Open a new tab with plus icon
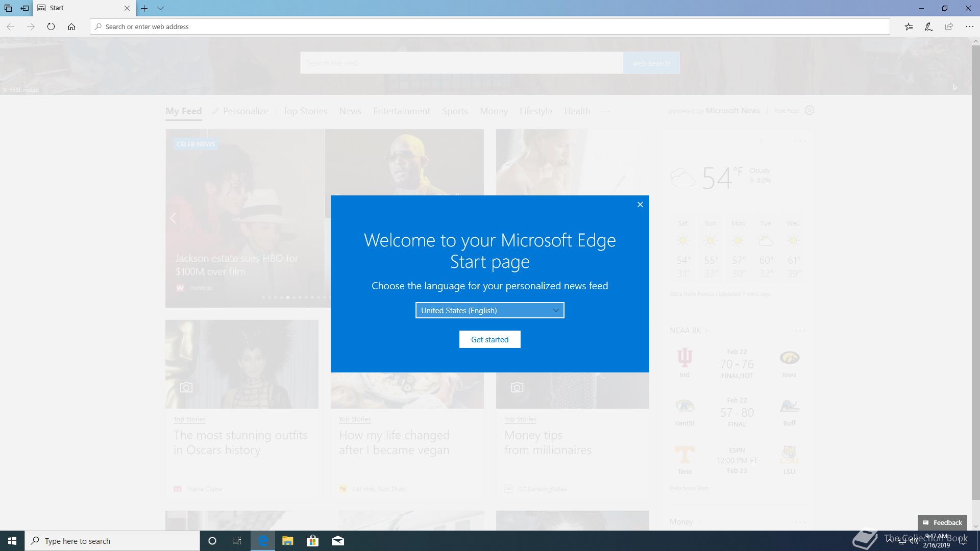The height and width of the screenshot is (551, 980). [144, 8]
